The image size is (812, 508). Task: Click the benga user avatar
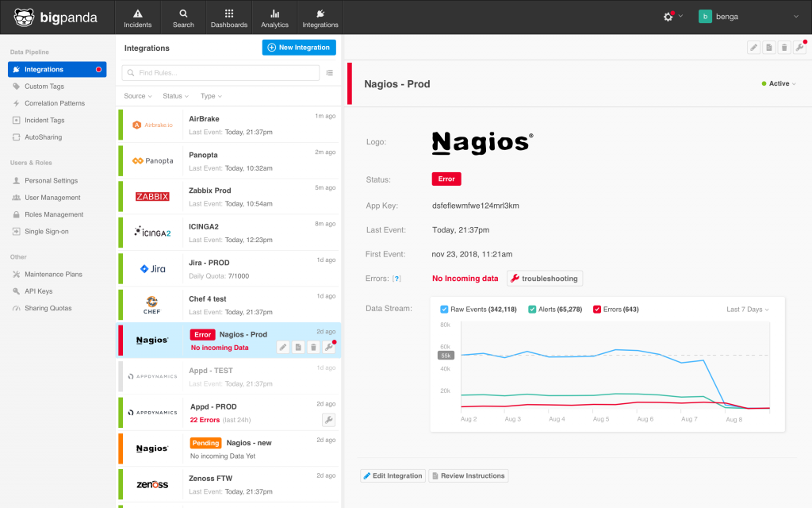(705, 17)
